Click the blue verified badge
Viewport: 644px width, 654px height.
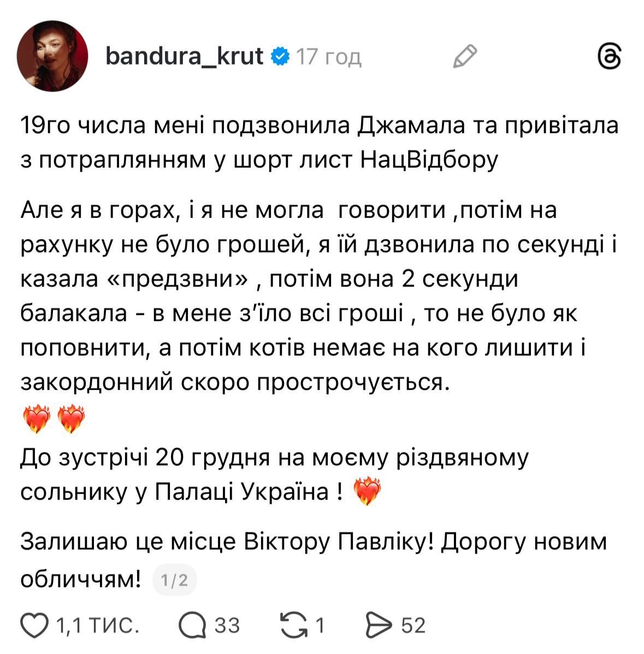pyautogui.click(x=280, y=56)
